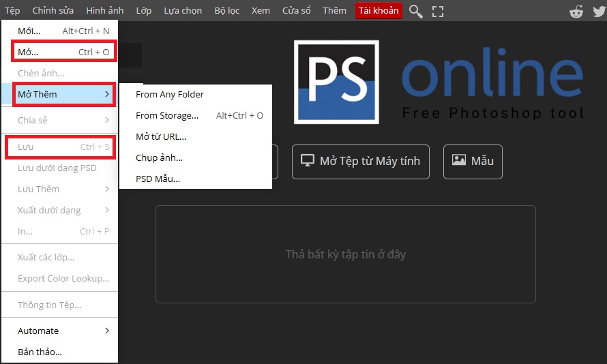
Task: Click Lưu dưới dạng PSD entry
Action: pyautogui.click(x=59, y=168)
